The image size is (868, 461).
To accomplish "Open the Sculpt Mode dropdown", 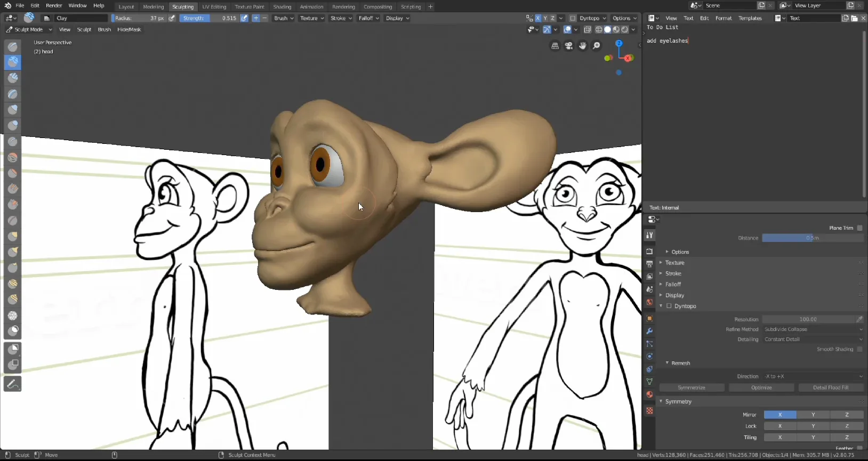I will (x=29, y=29).
